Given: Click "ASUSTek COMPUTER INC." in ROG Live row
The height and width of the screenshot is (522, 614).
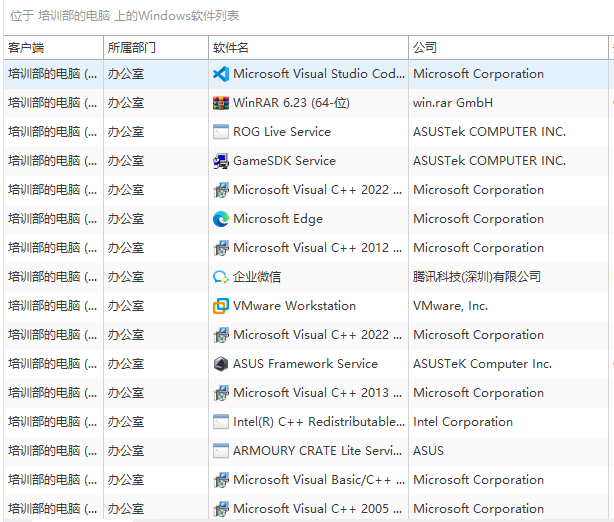Looking at the screenshot, I should [x=489, y=132].
